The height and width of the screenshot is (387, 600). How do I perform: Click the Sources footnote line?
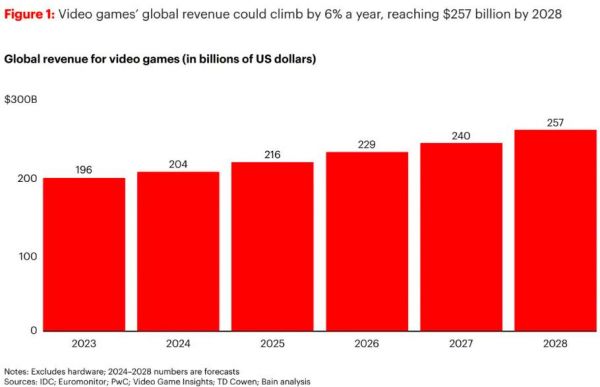tap(157, 382)
